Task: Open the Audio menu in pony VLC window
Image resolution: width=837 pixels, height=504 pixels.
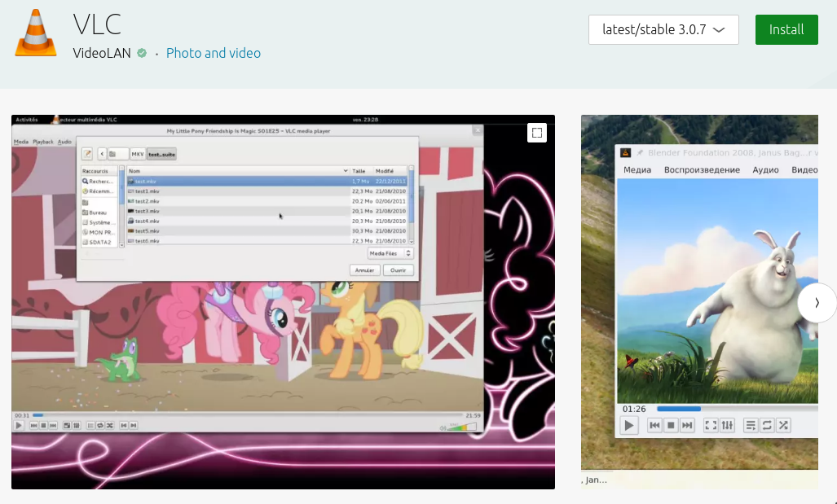Action: pos(64,142)
